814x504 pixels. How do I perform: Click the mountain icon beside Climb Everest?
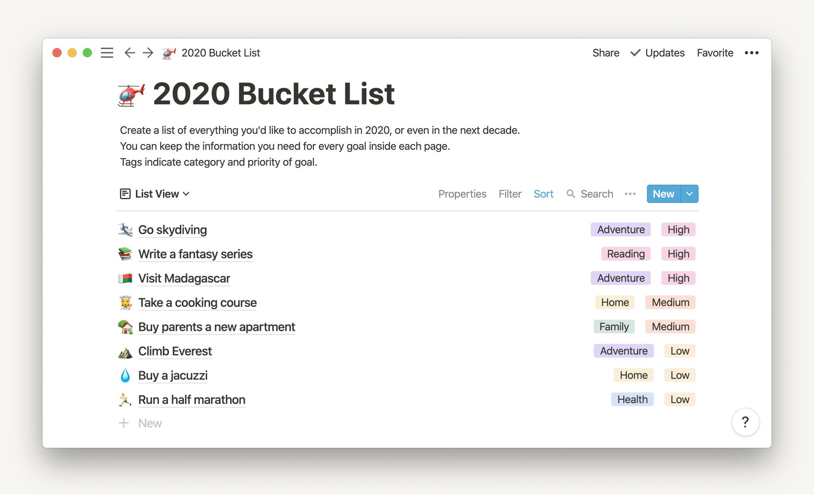tap(125, 352)
